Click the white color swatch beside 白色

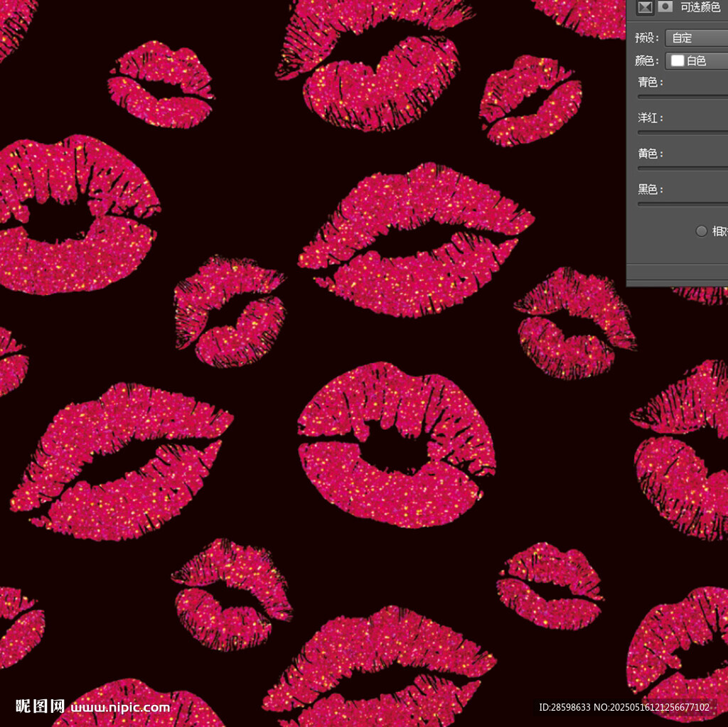tap(678, 61)
